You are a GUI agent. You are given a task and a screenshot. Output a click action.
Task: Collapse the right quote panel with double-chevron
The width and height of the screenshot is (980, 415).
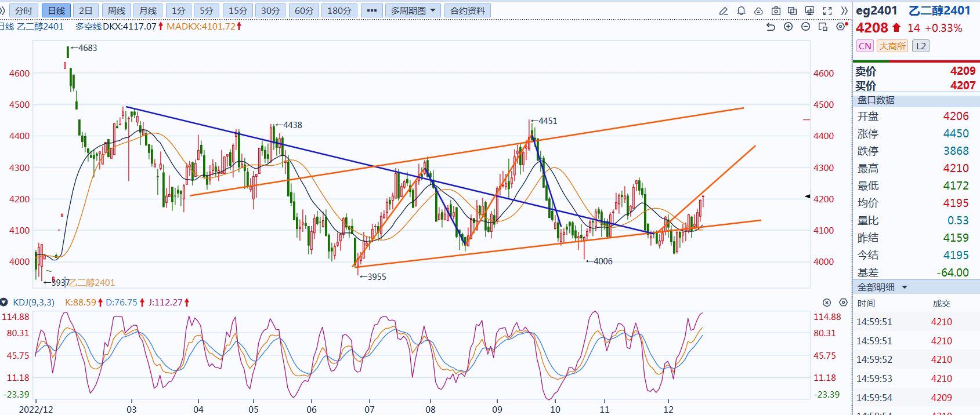point(845,11)
